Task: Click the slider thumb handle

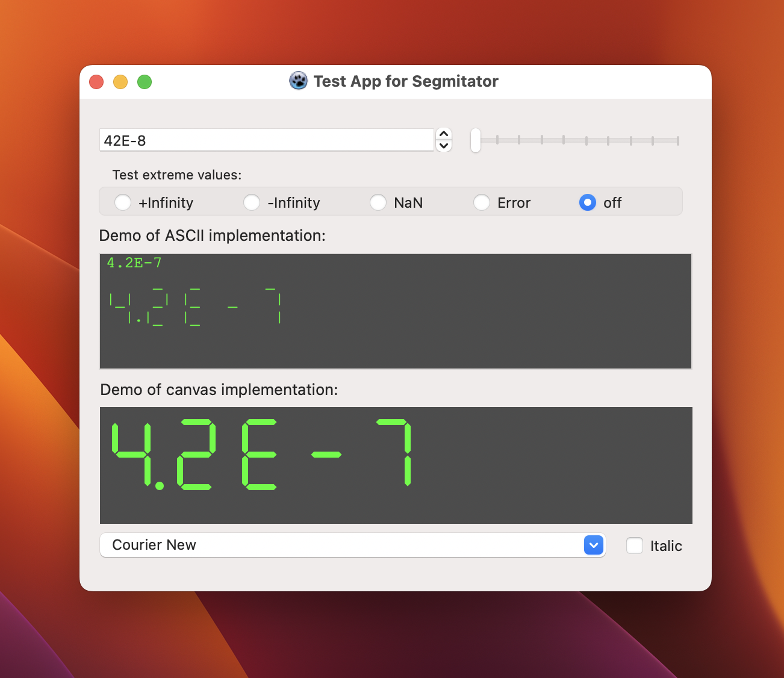Action: [476, 140]
